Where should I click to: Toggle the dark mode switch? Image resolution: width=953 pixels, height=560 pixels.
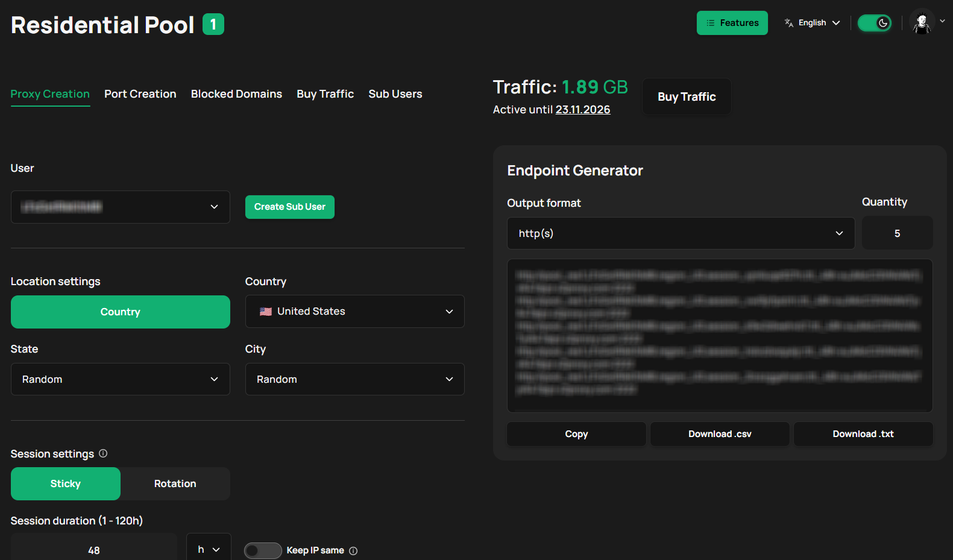[875, 23]
